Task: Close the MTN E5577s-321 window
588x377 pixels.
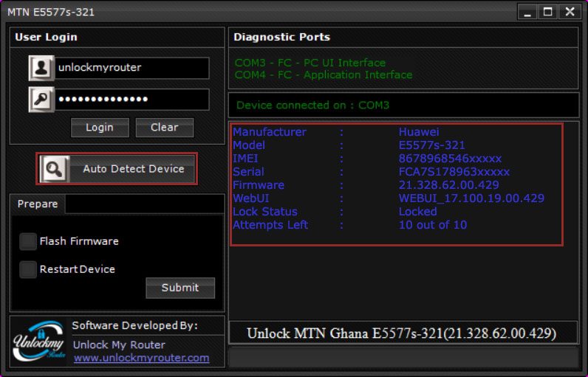Action: click(x=570, y=12)
